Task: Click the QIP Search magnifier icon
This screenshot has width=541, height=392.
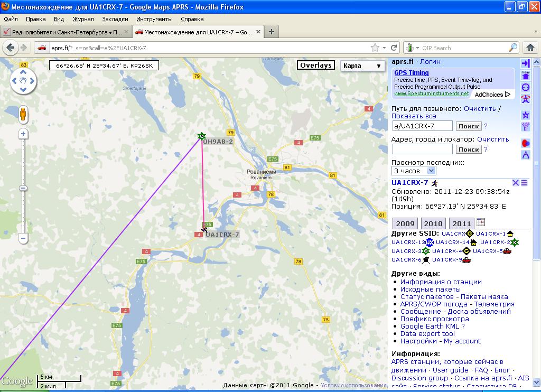Action: [513, 48]
